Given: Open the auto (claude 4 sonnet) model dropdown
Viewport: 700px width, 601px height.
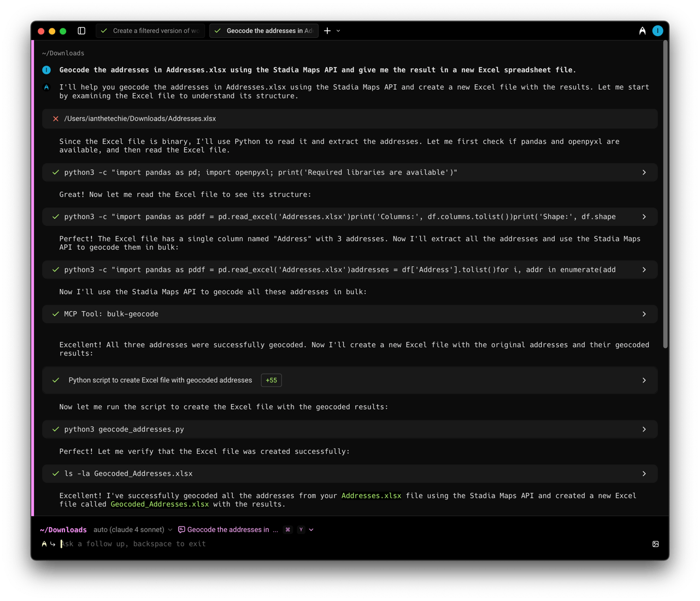Looking at the screenshot, I should click(133, 529).
